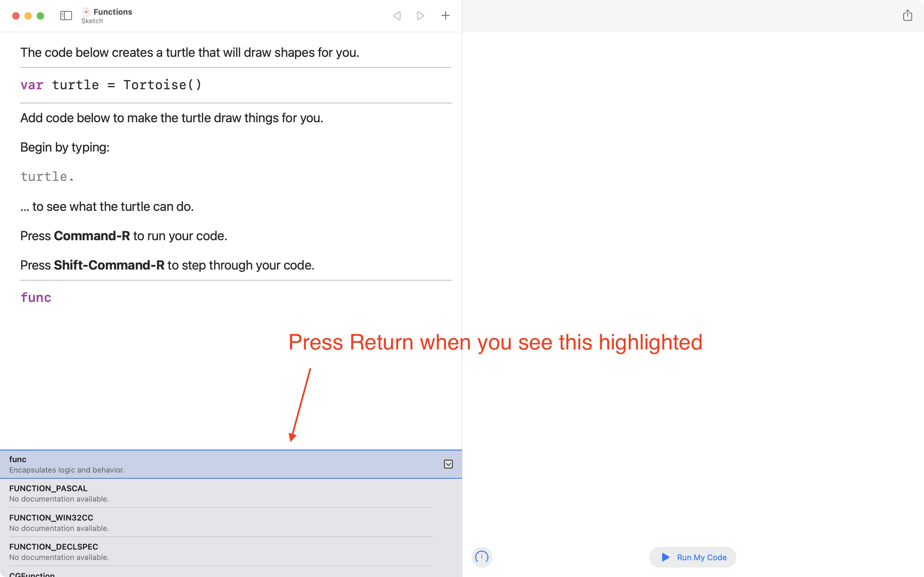Click the Functions title text
The height and width of the screenshot is (577, 924).
pos(113,11)
